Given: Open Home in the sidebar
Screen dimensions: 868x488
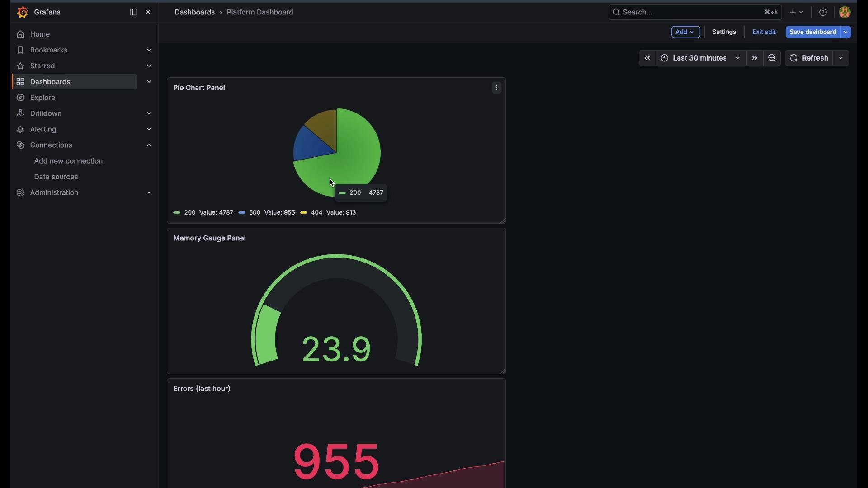Looking at the screenshot, I should [40, 34].
